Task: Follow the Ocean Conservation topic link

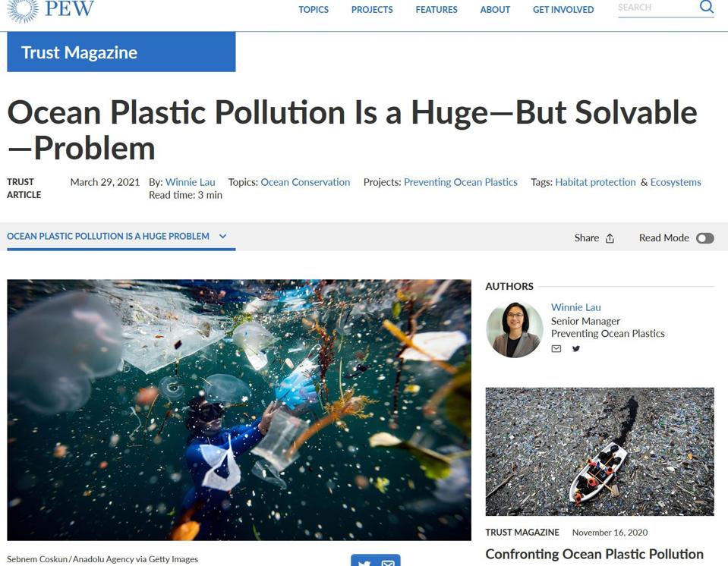Action: [304, 182]
